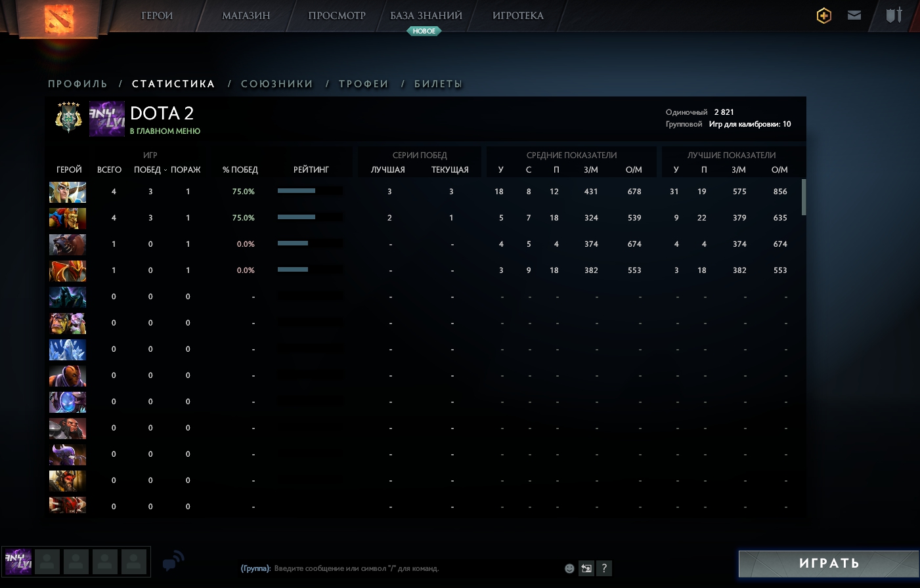Sort by the ГЕРОЙ column header

(x=69, y=170)
